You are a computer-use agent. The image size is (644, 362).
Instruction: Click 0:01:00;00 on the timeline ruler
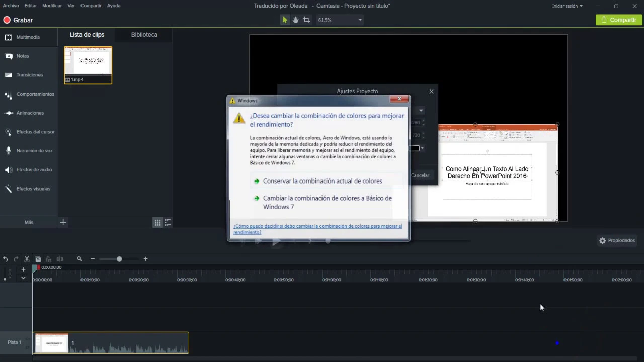coord(331,280)
